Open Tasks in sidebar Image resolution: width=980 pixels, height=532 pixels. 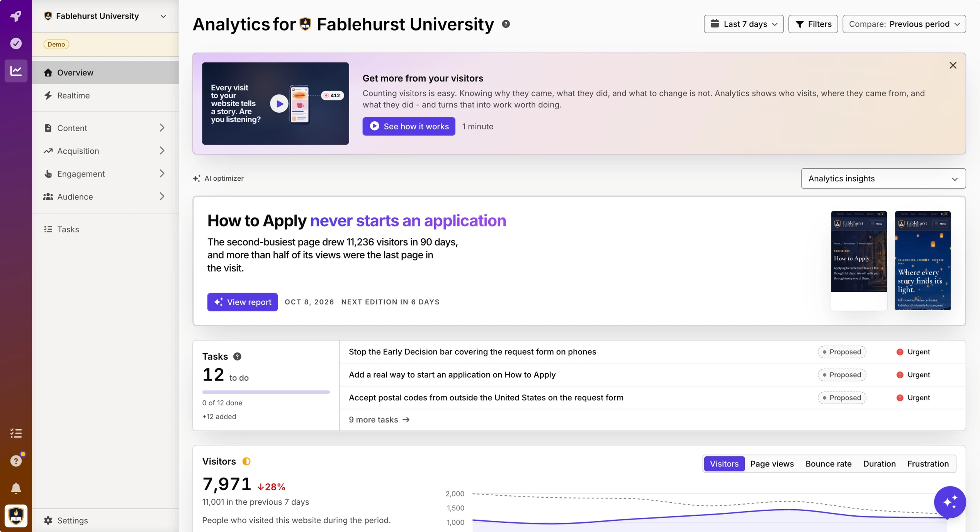coord(105,229)
